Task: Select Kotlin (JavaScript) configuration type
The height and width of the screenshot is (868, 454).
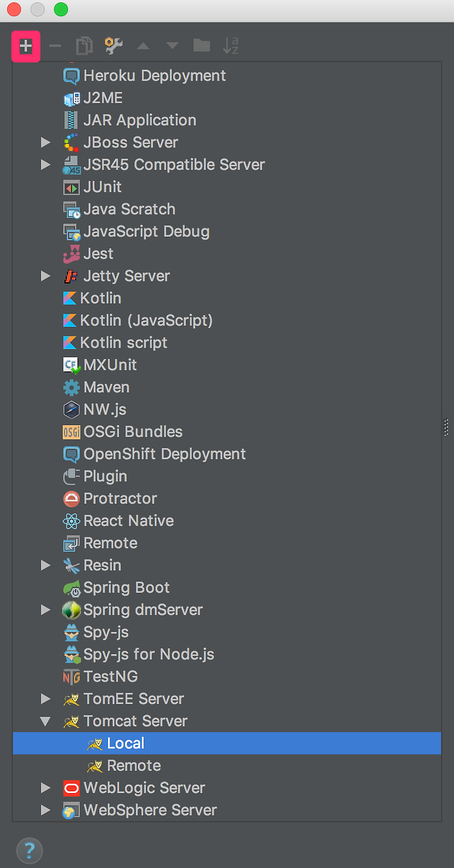Action: click(146, 321)
